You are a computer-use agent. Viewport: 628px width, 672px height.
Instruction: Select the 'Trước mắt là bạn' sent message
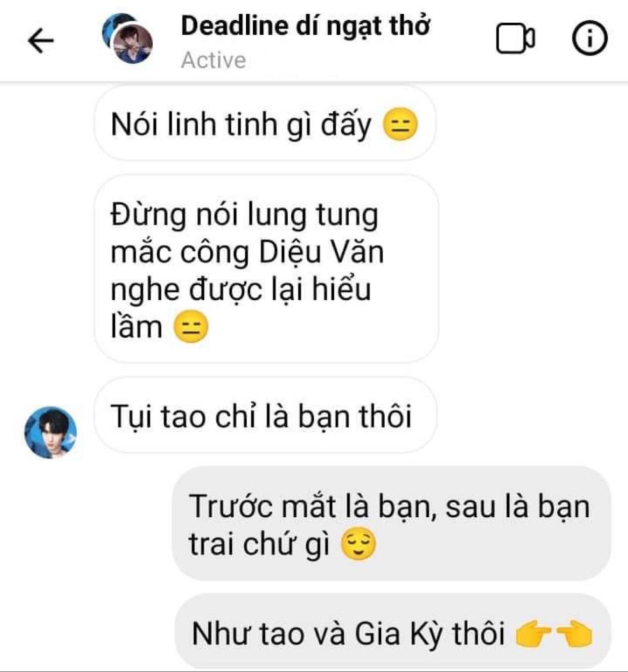pyautogui.click(x=391, y=523)
